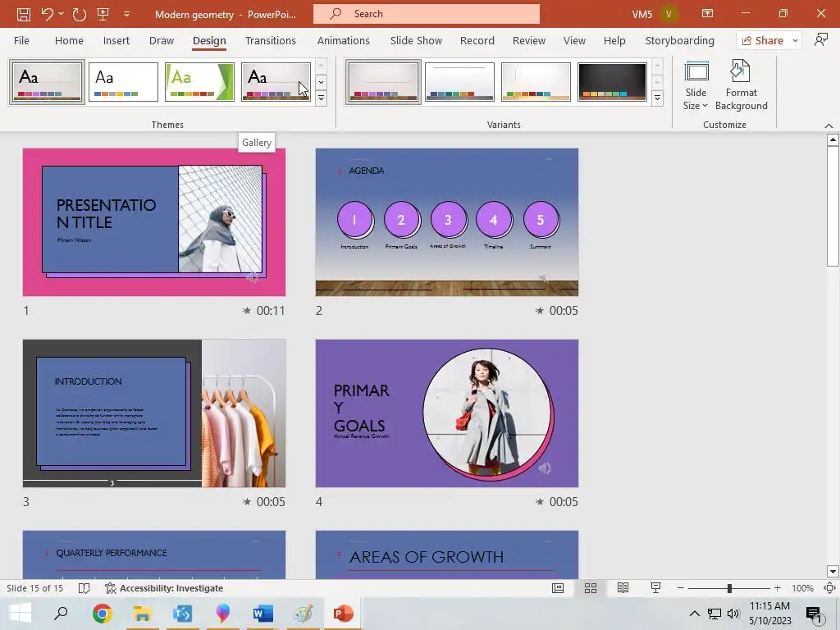This screenshot has height=630, width=840.
Task: Open the Draw tab
Action: click(x=162, y=41)
